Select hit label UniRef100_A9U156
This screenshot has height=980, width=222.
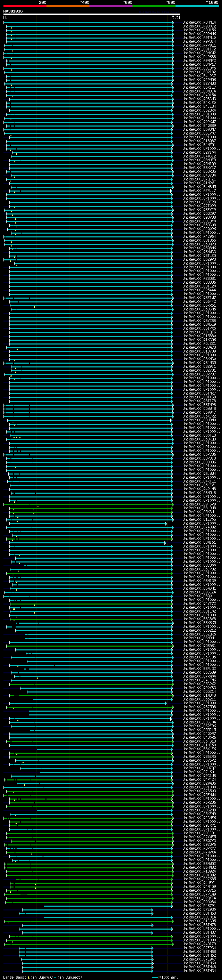199,30
